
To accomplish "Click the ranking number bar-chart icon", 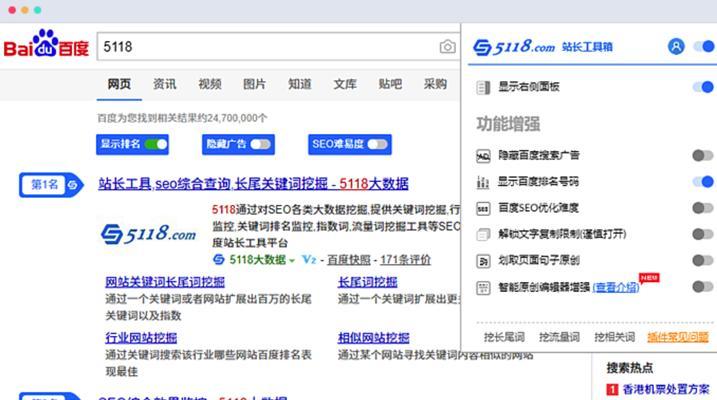I will coord(483,182).
